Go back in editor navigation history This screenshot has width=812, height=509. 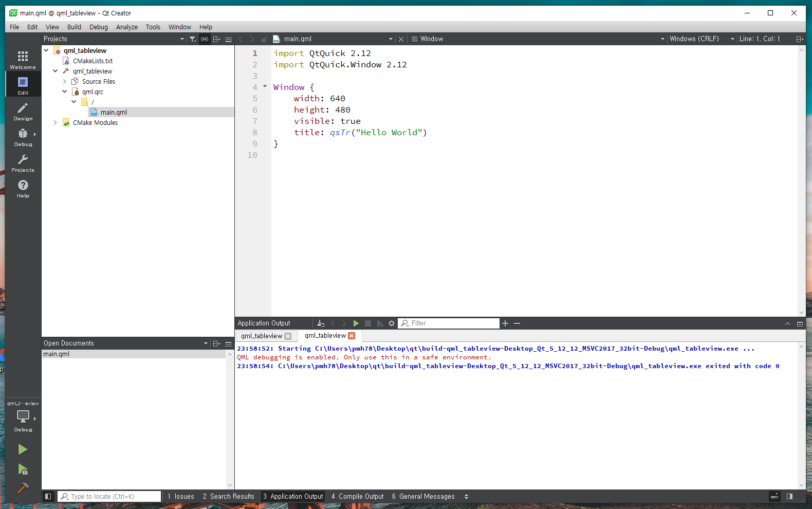click(241, 39)
